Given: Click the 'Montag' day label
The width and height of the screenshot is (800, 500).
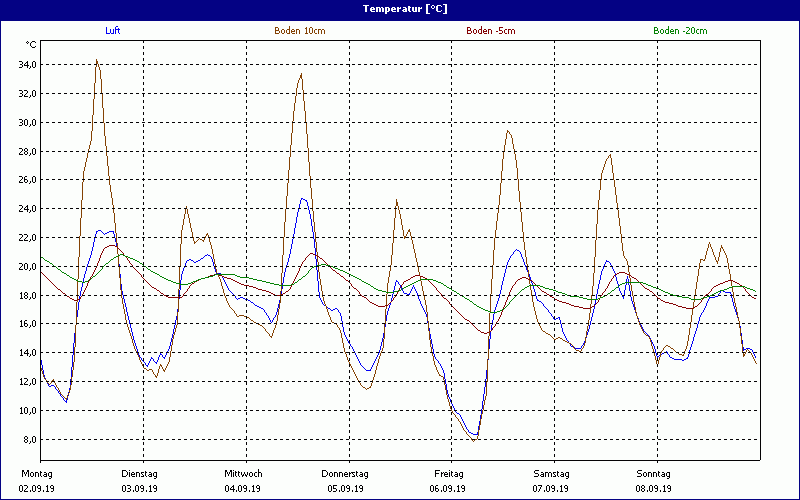Looking at the screenshot, I should point(37,474).
